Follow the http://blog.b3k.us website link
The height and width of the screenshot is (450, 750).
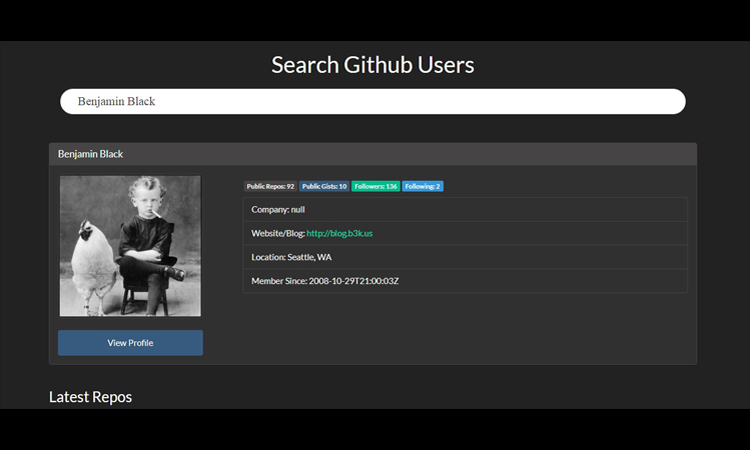point(339,233)
